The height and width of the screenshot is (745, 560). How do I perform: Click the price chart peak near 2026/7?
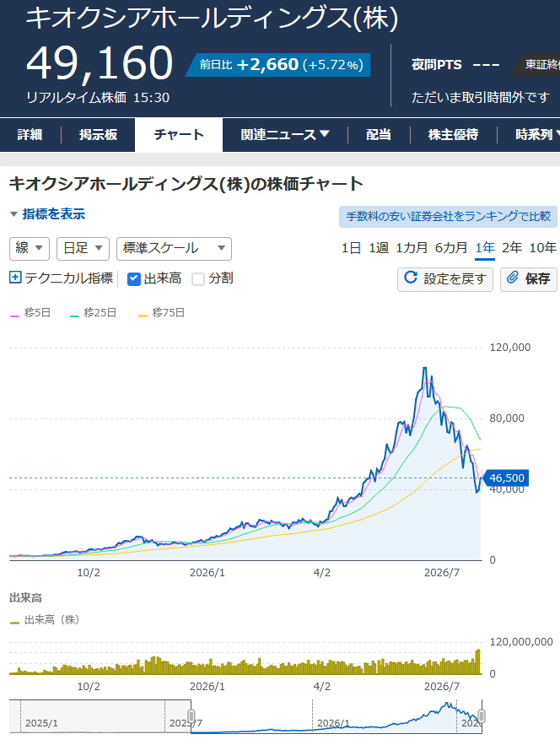[x=425, y=368]
